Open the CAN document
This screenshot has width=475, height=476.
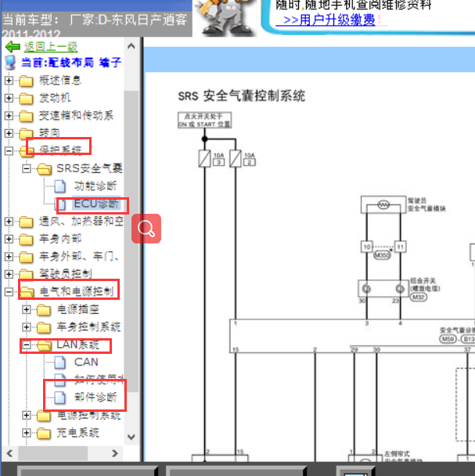point(86,362)
